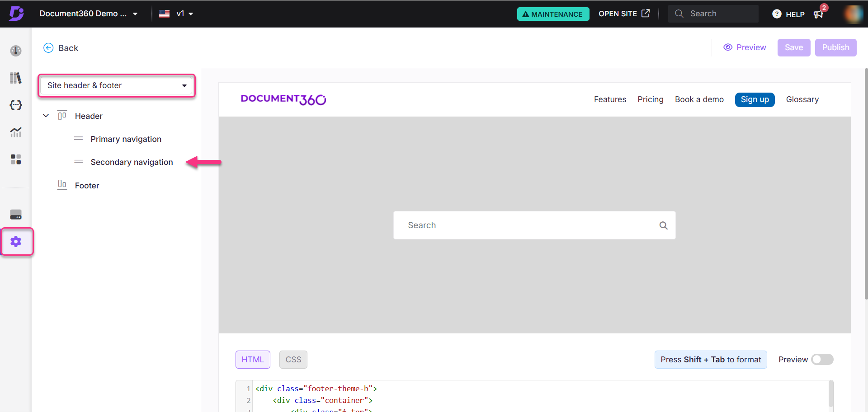Viewport: 868px width, 412px height.
Task: Click the external link icon next to OPEN SITE
Action: [646, 13]
